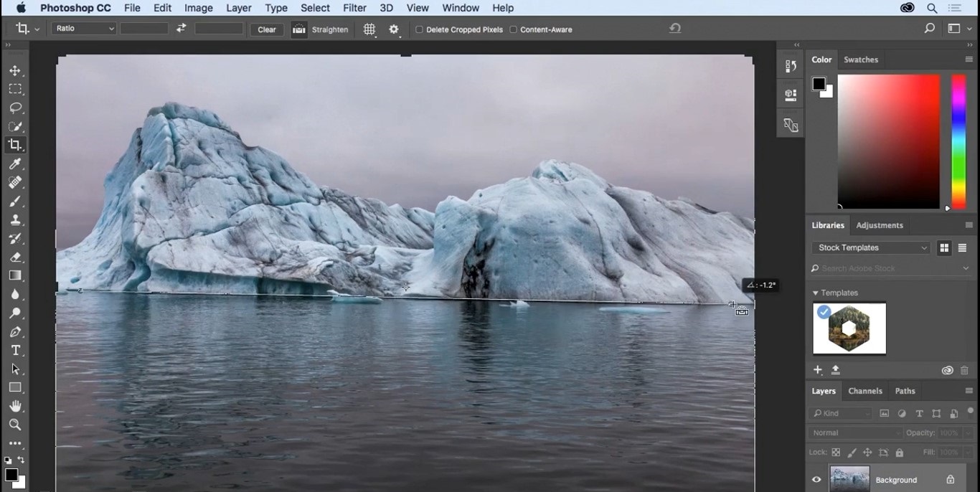
Task: Click the rainbow hue slider
Action: 958,141
